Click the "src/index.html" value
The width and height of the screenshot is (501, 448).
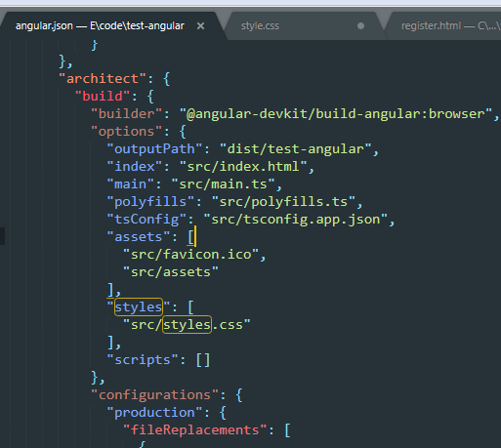click(x=243, y=167)
